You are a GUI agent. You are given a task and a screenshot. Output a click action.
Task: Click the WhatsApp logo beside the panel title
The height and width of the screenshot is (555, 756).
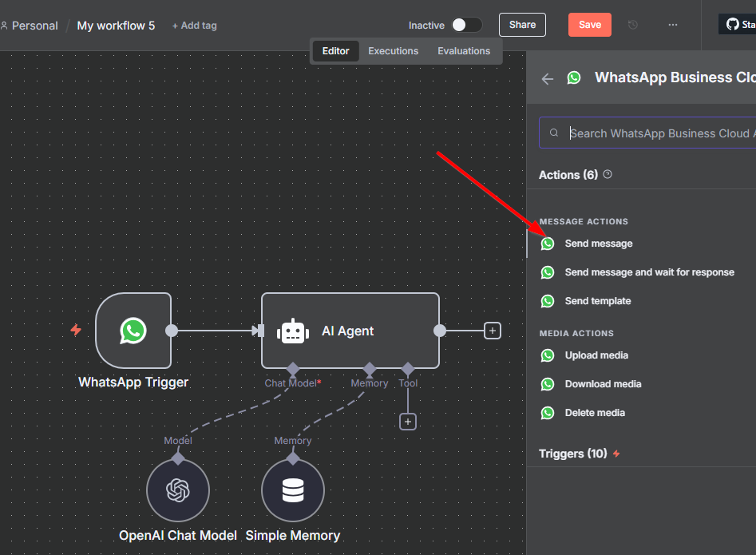(x=574, y=77)
